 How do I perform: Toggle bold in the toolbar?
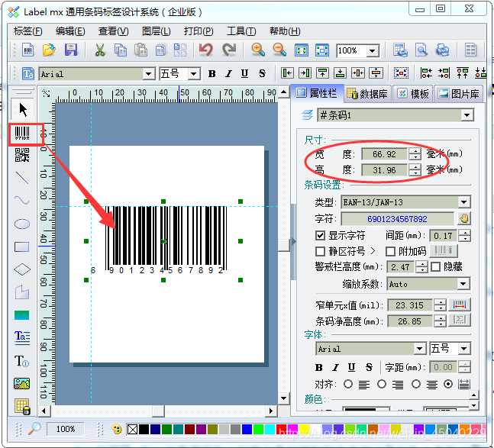click(212, 74)
